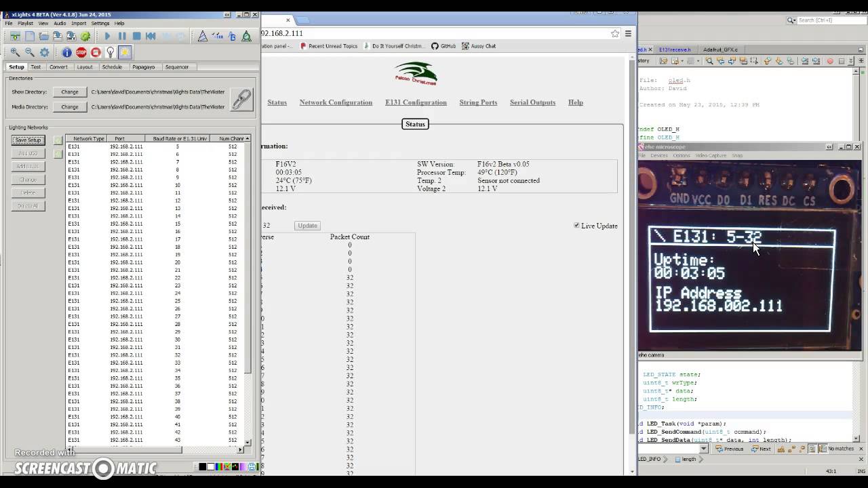Switch to the Schedule tab
The image size is (868, 488).
point(112,67)
